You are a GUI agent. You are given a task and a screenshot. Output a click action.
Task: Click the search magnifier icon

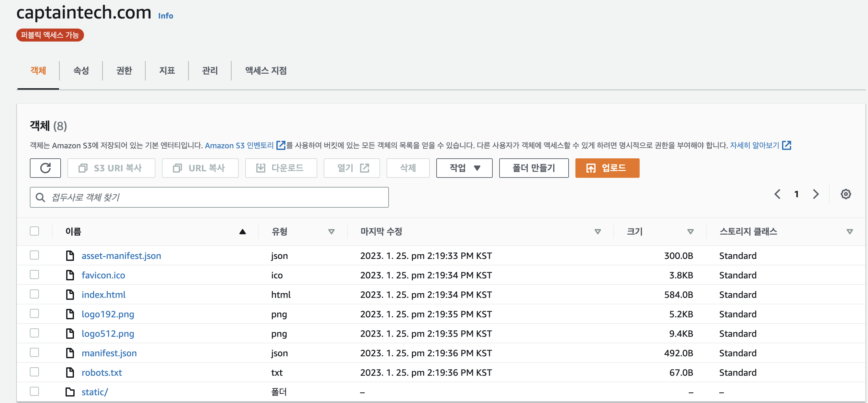pyautogui.click(x=40, y=197)
